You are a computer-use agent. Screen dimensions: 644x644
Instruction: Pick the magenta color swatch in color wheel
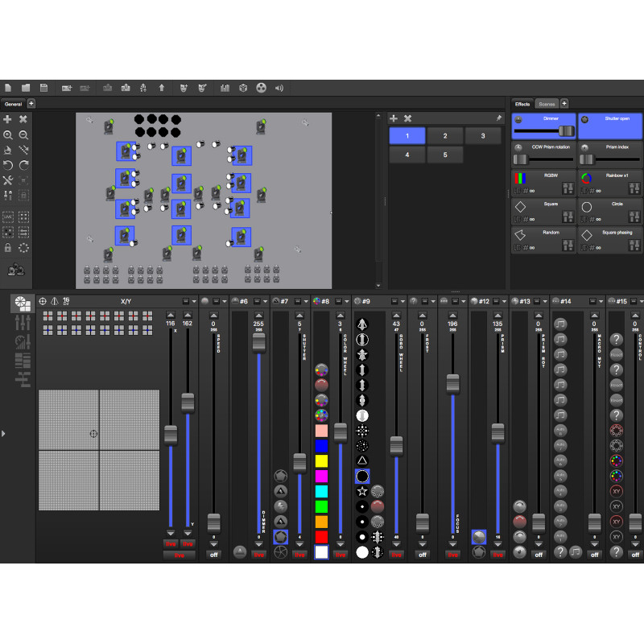pyautogui.click(x=321, y=476)
